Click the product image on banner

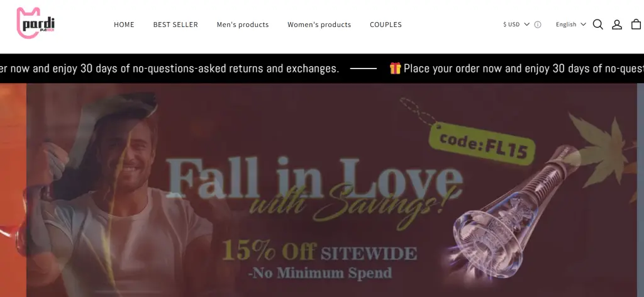(518, 213)
